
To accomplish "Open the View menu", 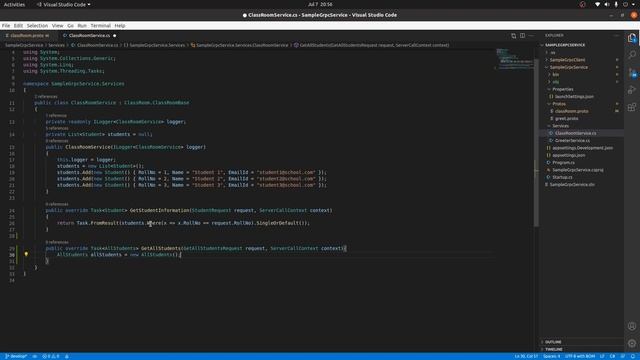I will [58, 26].
